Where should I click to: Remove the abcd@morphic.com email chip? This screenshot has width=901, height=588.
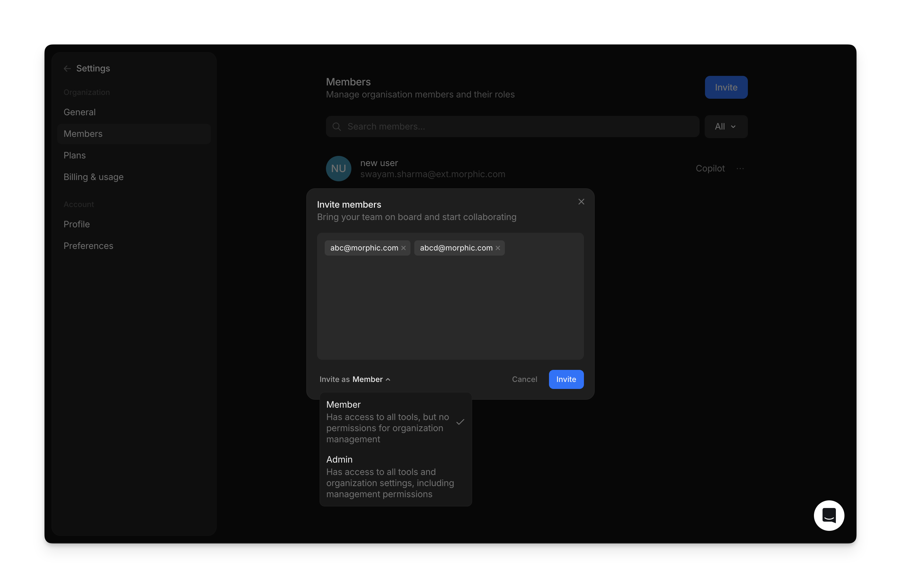(x=498, y=248)
